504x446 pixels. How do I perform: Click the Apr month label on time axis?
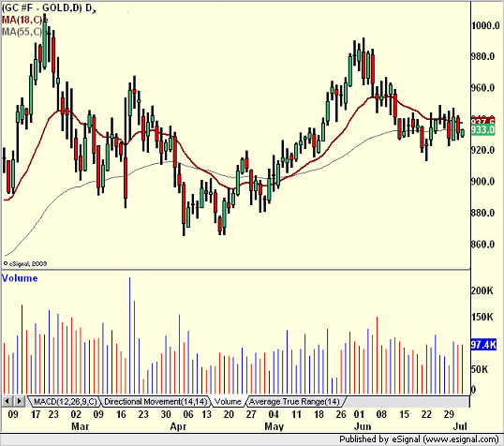[x=178, y=426]
